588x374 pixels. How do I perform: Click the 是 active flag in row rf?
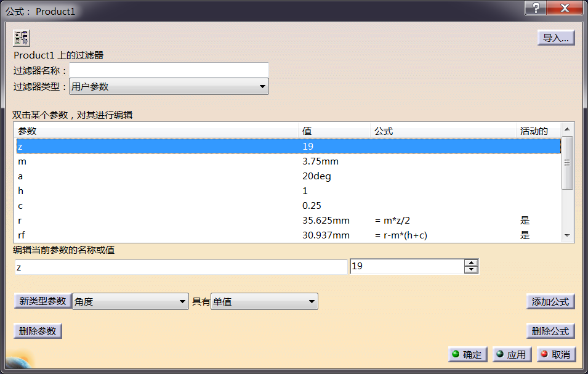click(x=525, y=235)
